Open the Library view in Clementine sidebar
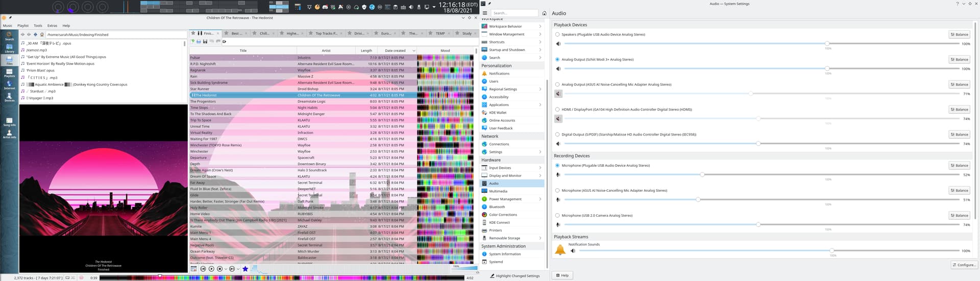The height and width of the screenshot is (281, 980). [x=9, y=48]
